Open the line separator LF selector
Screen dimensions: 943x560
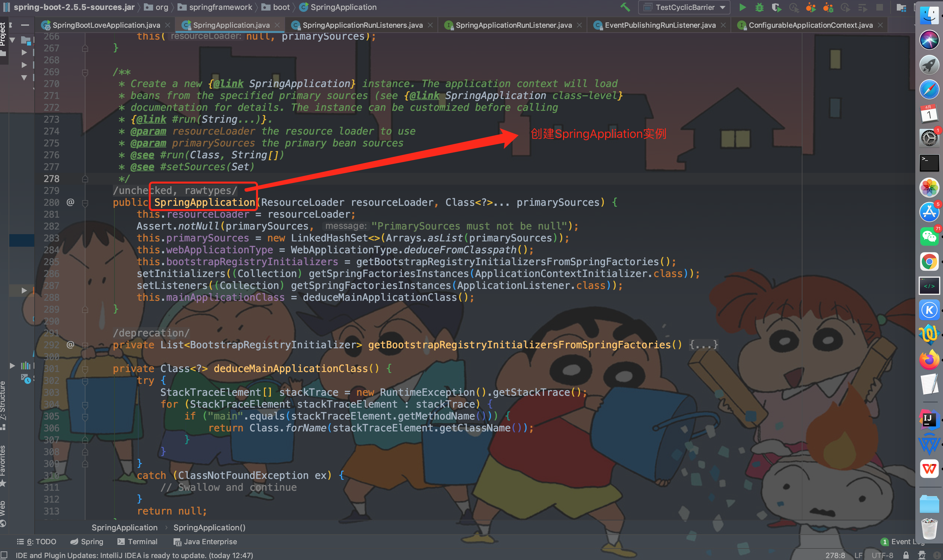(x=859, y=555)
